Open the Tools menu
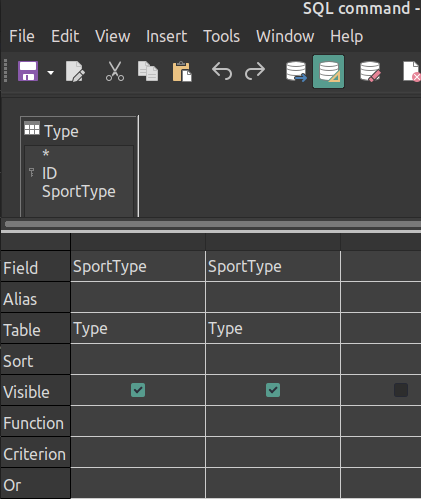Viewport: 421px width, 499px height. pyautogui.click(x=222, y=36)
